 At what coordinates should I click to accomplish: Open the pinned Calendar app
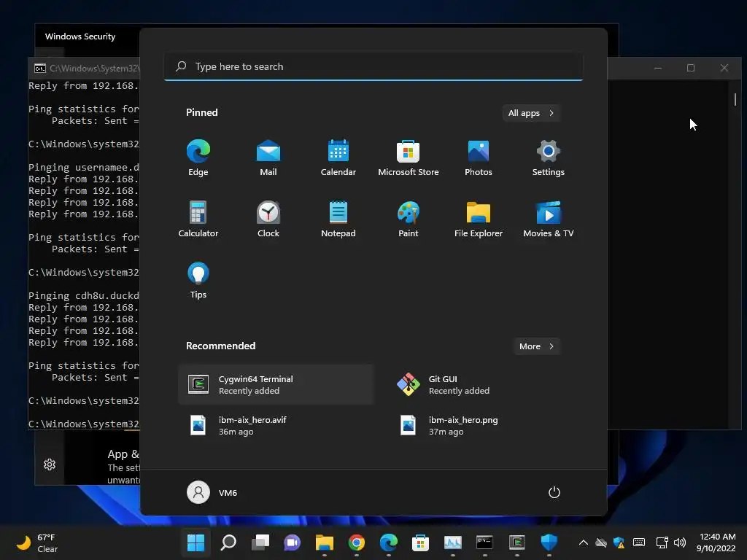[338, 157]
